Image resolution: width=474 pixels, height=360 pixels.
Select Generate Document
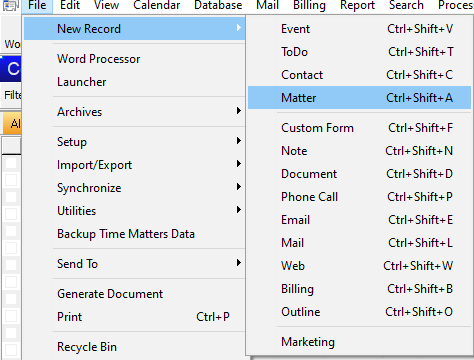(x=135, y=294)
